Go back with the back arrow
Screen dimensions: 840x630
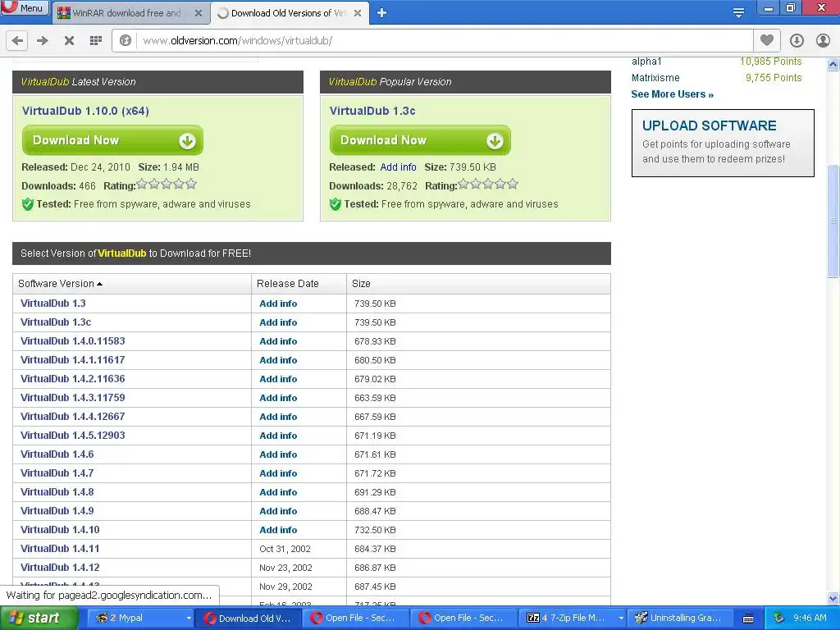point(17,40)
